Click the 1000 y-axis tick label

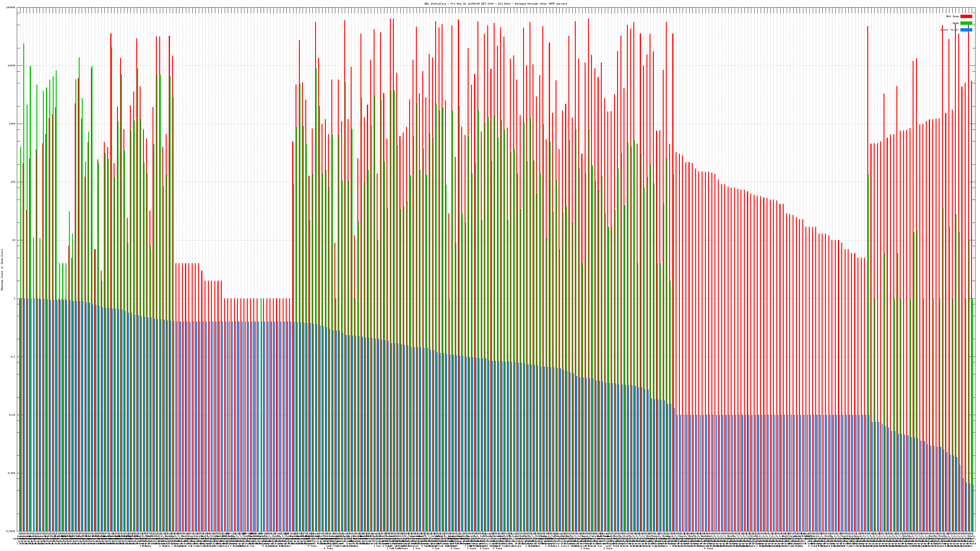tap(13, 124)
